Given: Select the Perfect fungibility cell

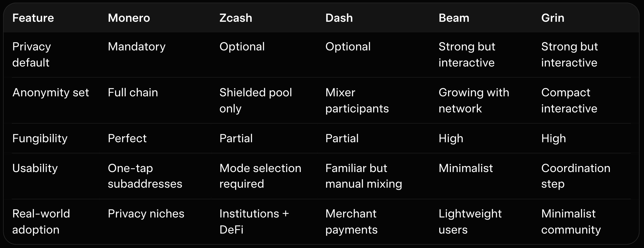Looking at the screenshot, I should (x=127, y=138).
